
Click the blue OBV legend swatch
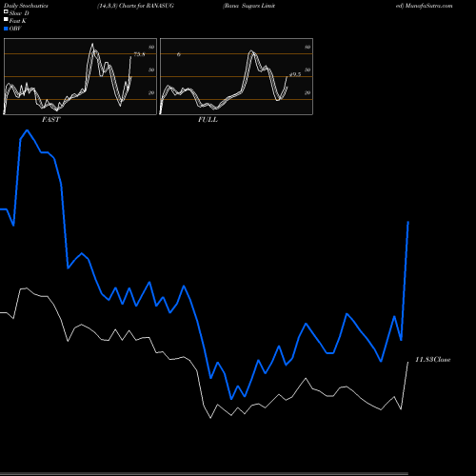[6, 29]
